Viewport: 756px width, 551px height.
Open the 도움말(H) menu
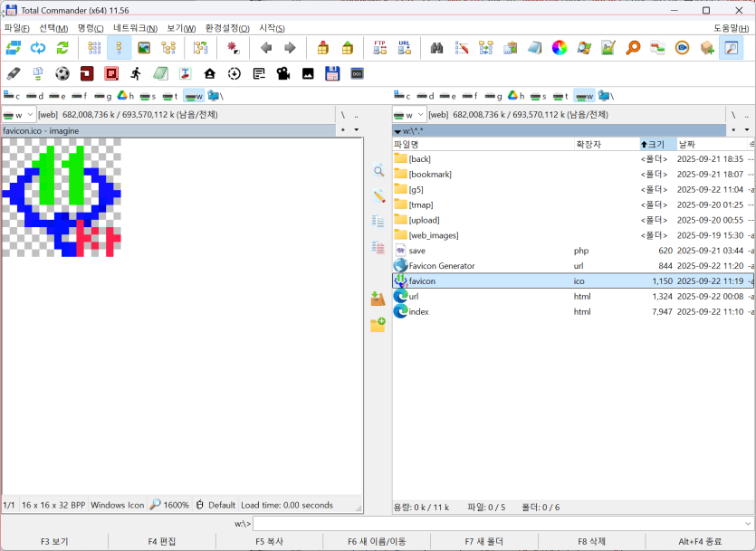click(732, 28)
